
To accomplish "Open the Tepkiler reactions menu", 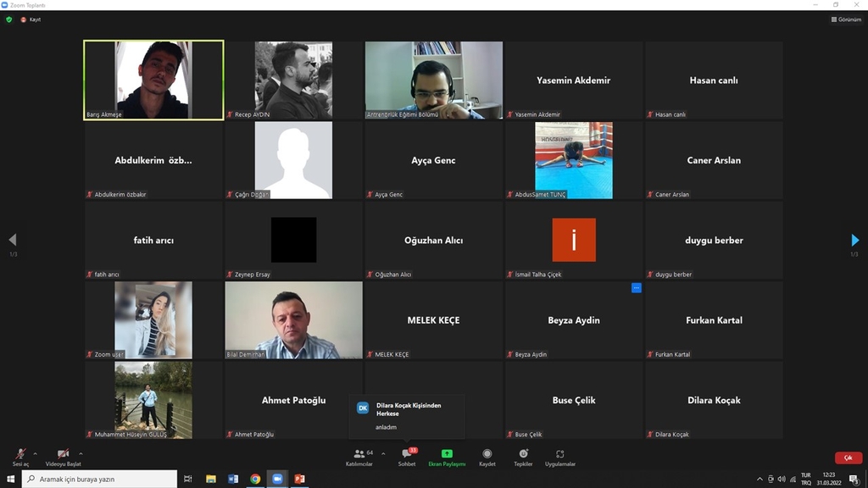I will tap(523, 455).
